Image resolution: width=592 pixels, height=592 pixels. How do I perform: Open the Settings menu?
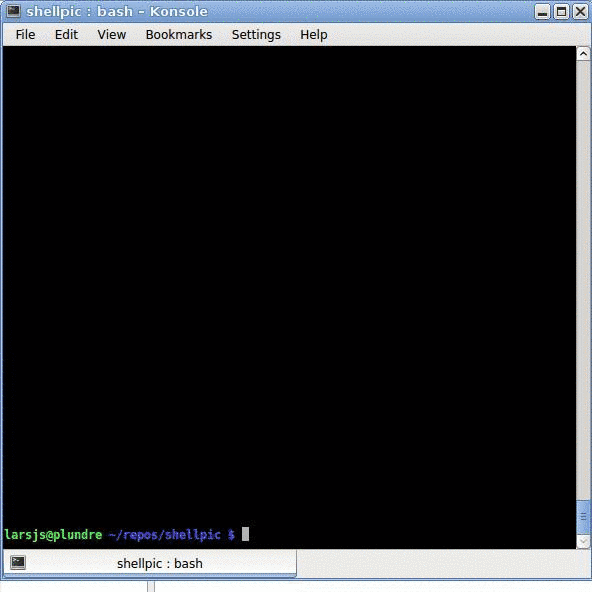pos(256,35)
